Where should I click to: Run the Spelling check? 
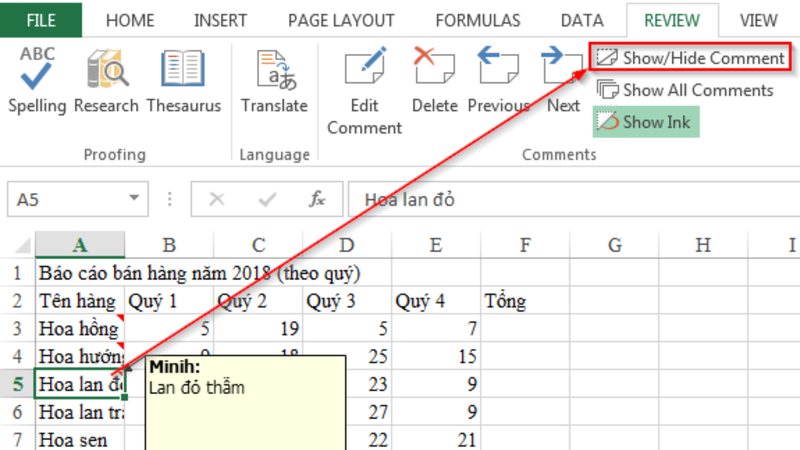37,80
